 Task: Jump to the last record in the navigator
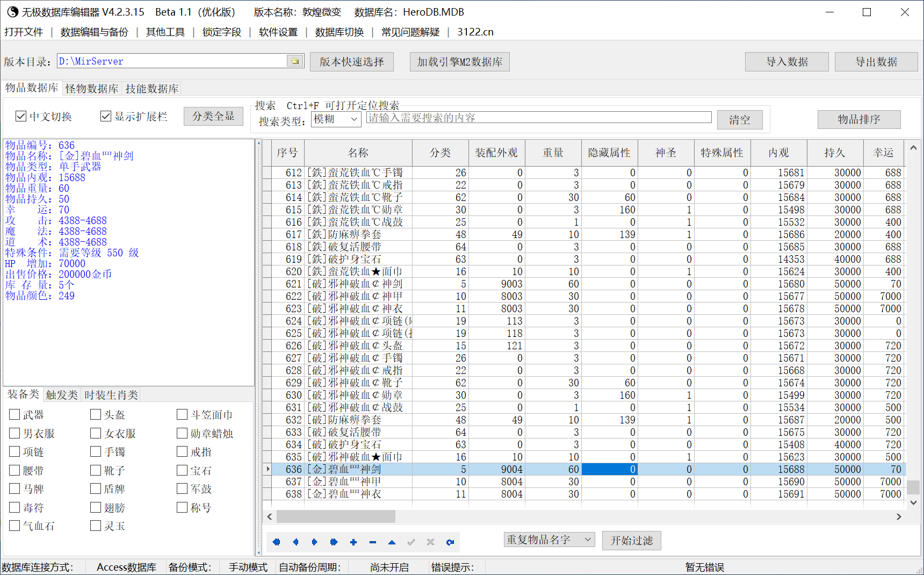334,542
